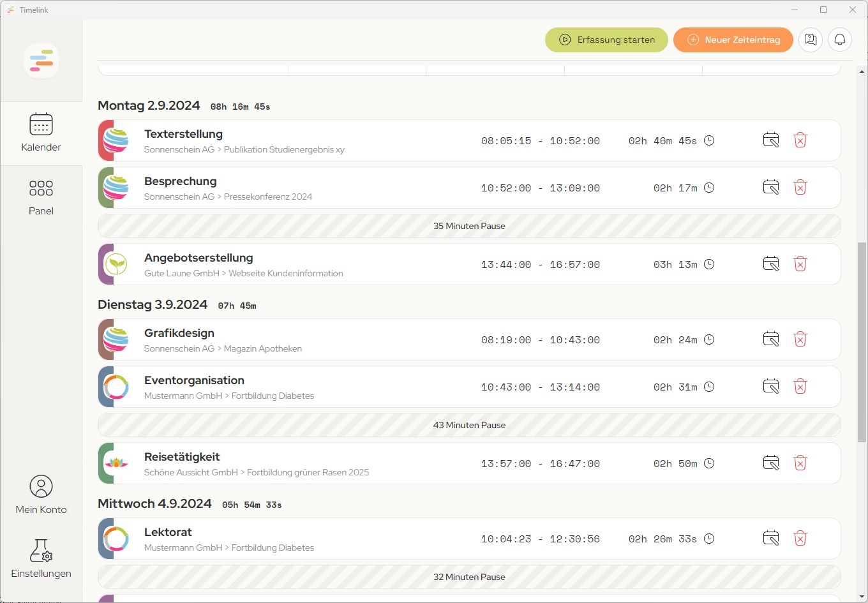
Task: Edit the Reisetätigkeit entry
Action: coord(771,463)
